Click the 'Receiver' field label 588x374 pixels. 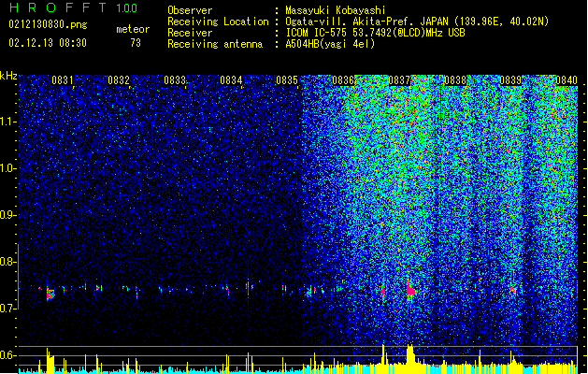click(190, 33)
